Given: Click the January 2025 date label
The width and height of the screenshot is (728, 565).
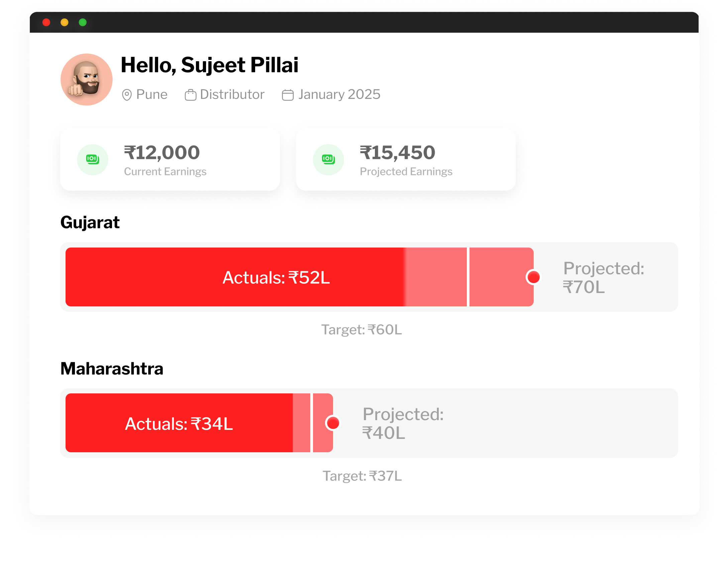Looking at the screenshot, I should [339, 95].
